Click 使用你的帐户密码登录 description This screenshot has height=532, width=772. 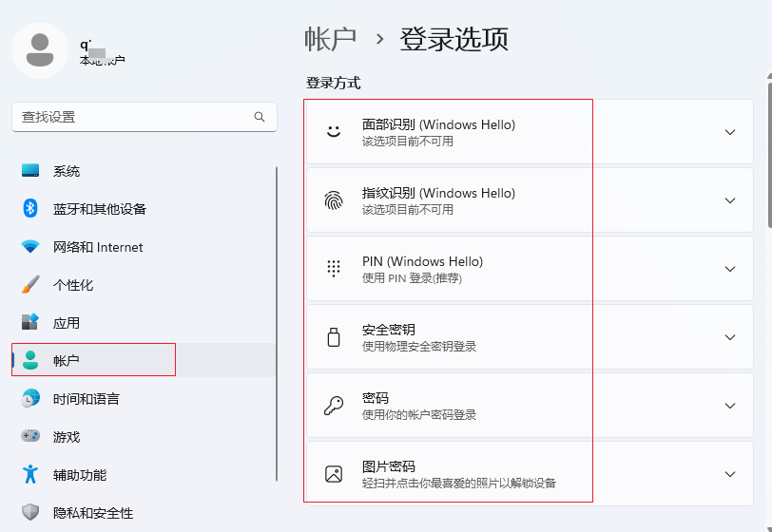coord(419,415)
